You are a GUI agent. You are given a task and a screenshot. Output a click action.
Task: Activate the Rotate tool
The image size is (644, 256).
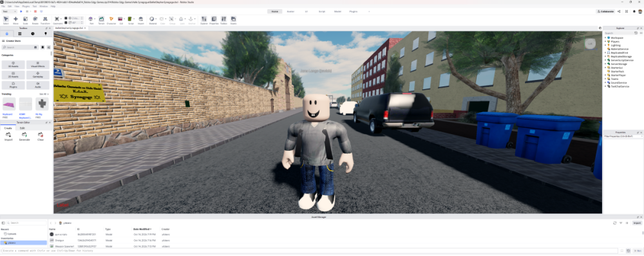[35, 21]
